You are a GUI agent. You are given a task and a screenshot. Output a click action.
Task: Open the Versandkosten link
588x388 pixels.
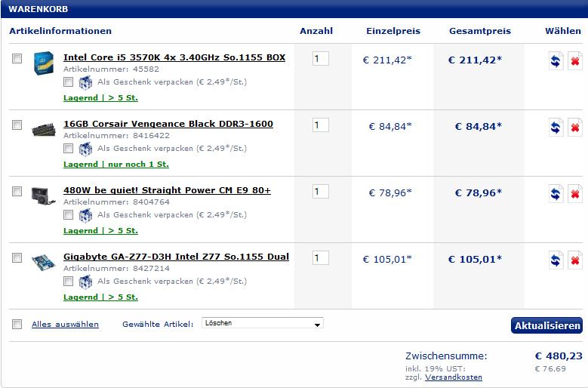point(454,377)
